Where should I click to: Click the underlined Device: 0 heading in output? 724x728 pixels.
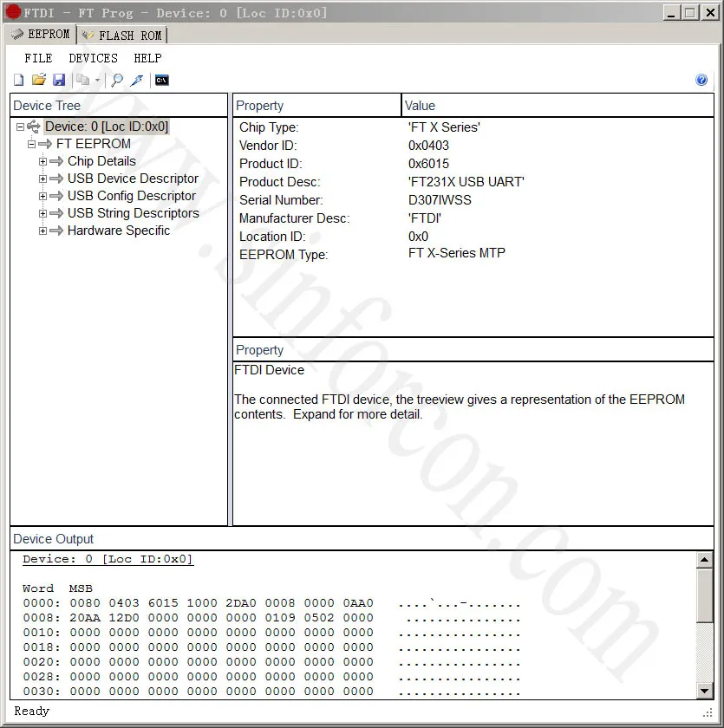108,559
